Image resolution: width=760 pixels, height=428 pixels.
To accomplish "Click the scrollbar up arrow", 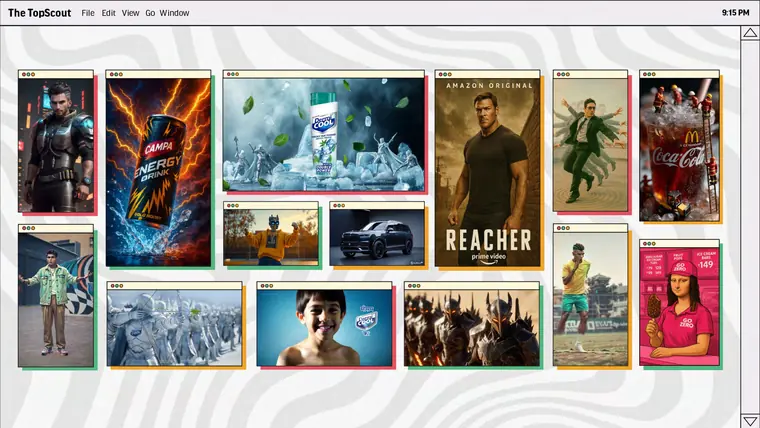I will pos(750,33).
